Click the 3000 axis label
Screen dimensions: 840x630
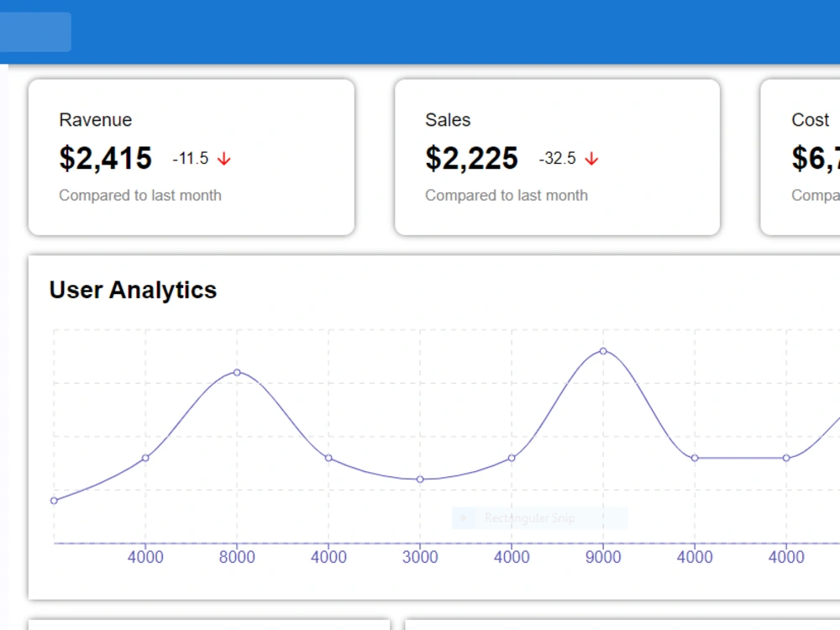pos(420,557)
